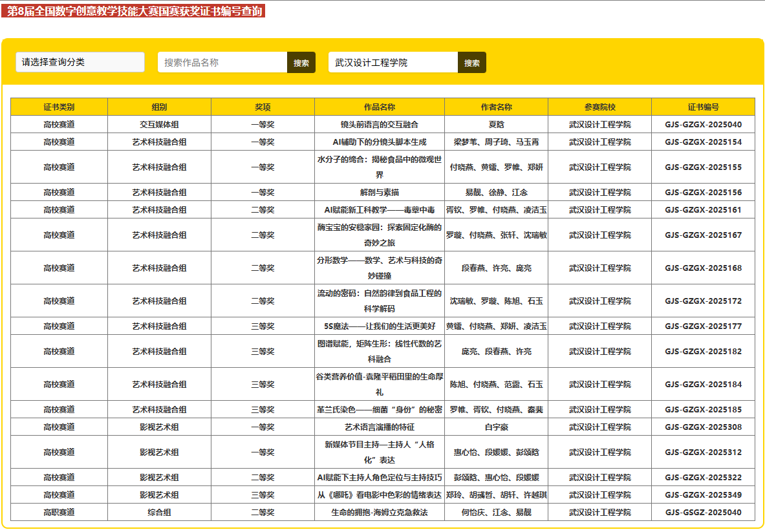Click the 证书编号 column header
The image size is (765, 532).
pyautogui.click(x=703, y=107)
